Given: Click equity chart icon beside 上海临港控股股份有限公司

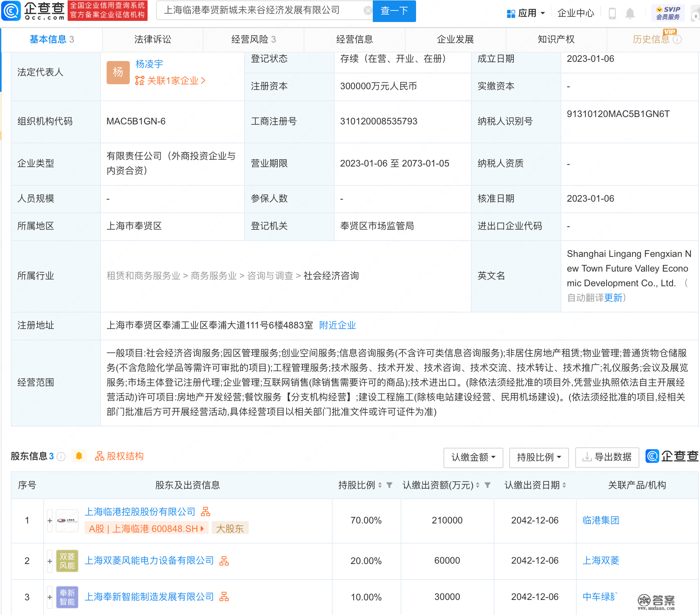Looking at the screenshot, I should (206, 512).
